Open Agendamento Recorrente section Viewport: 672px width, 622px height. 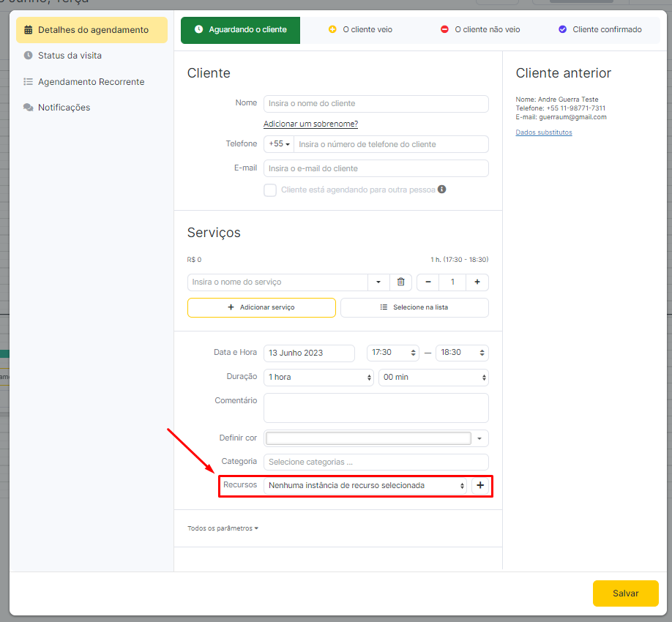coord(92,82)
